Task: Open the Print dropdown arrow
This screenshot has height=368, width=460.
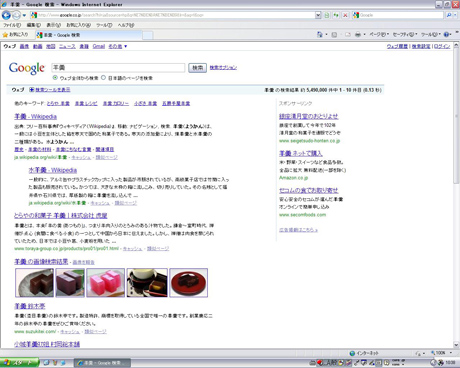Action: tap(364, 35)
